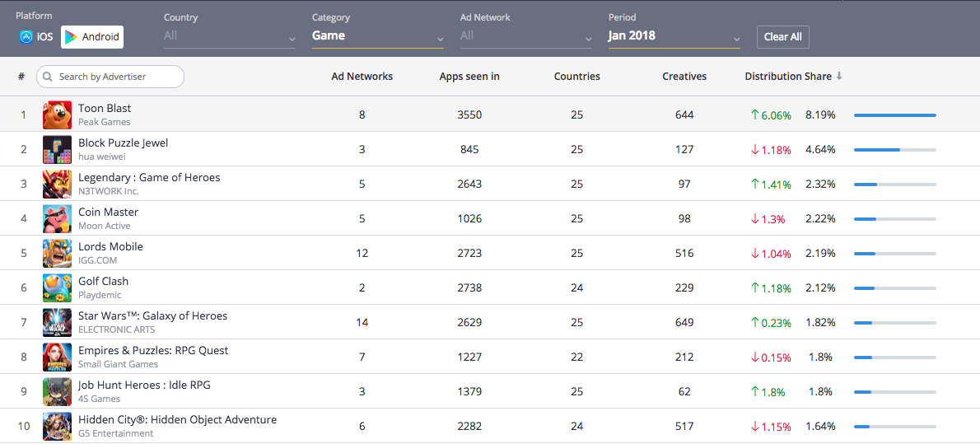The width and height of the screenshot is (980, 444).
Task: Click Lords Mobile distribution share bar
Action: (x=895, y=254)
